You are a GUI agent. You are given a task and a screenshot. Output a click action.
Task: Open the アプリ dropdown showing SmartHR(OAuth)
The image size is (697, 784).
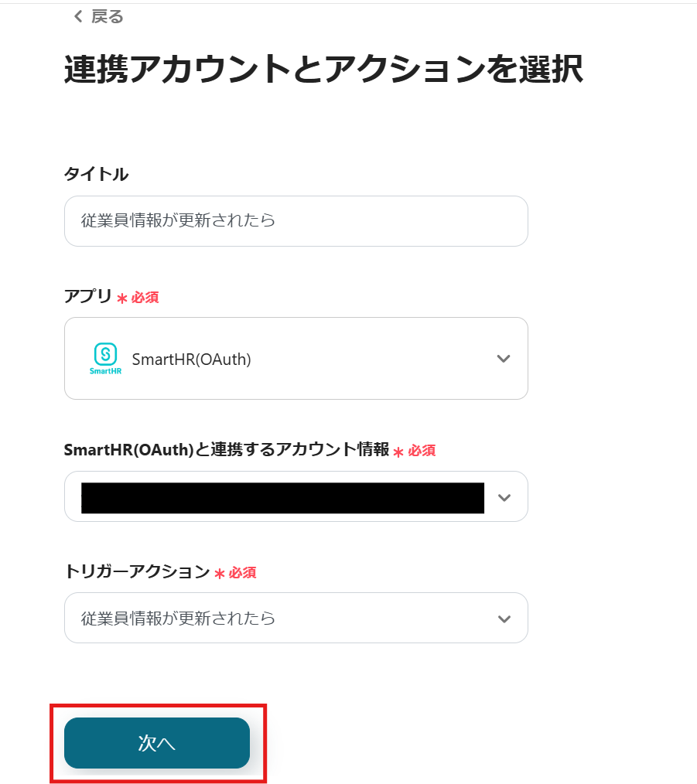pyautogui.click(x=296, y=358)
